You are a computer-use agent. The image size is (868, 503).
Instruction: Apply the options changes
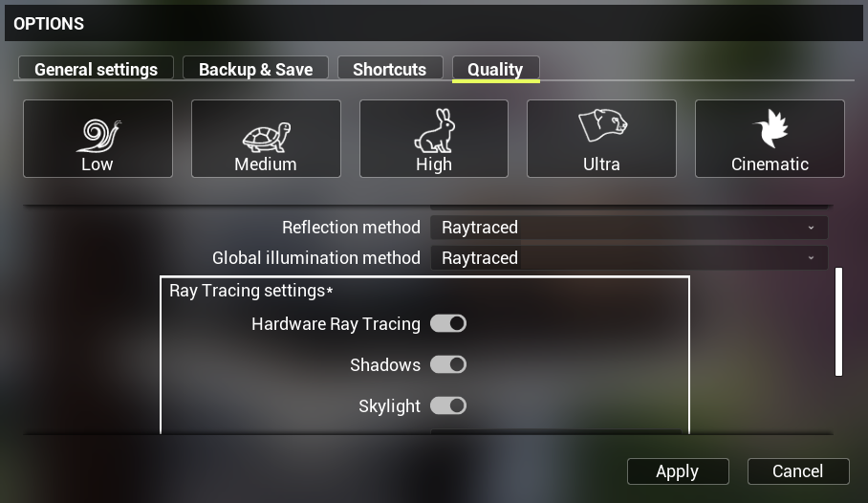point(678,471)
